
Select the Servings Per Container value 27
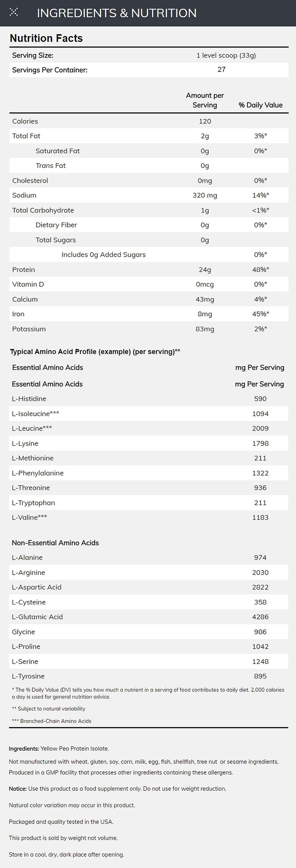221,69
